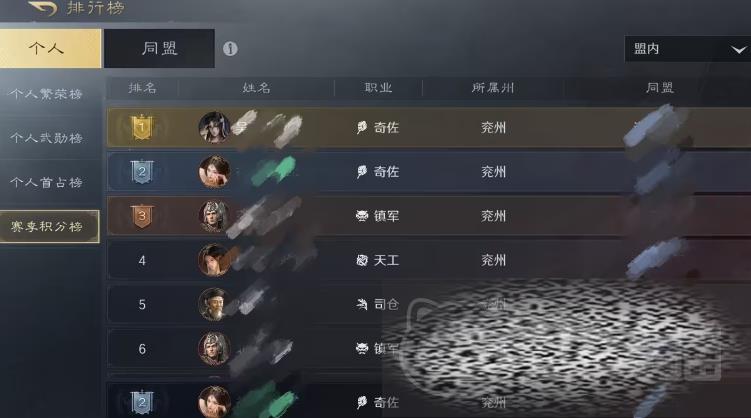This screenshot has width=751, height=418.
Task: Click the 排名 column header
Action: 143,88
